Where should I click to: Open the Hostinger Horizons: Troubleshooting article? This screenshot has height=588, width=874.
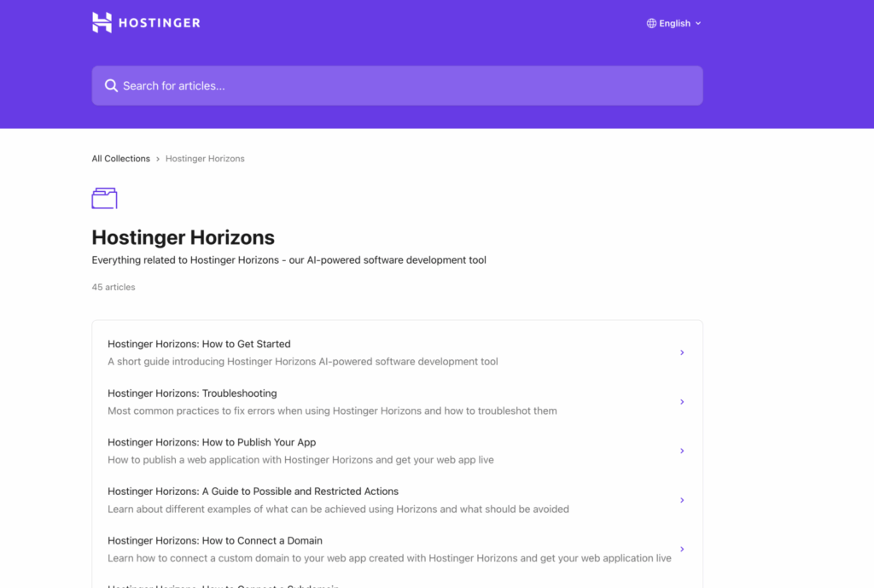(191, 393)
